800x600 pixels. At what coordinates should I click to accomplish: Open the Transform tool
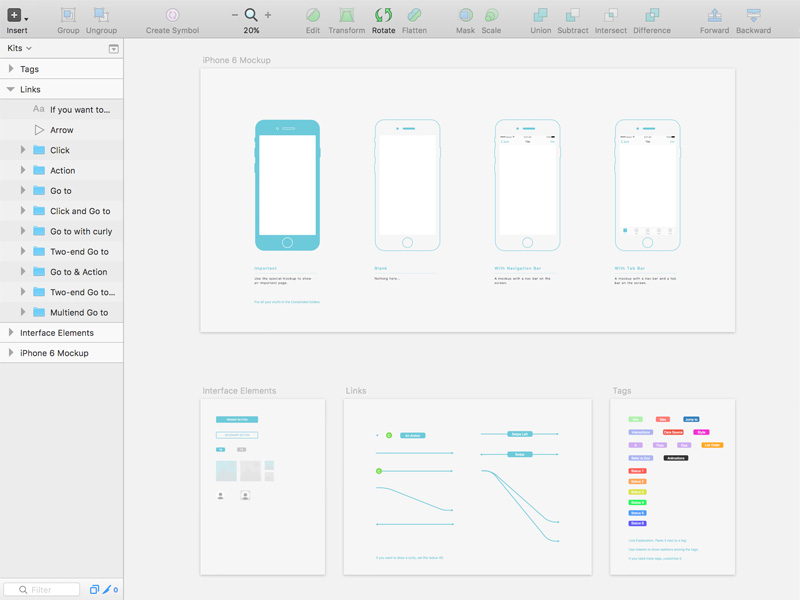(346, 16)
